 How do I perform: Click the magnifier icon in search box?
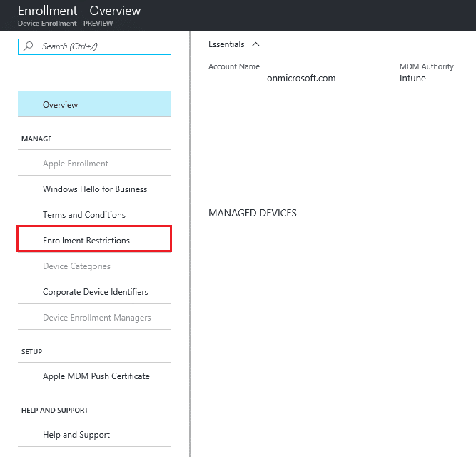click(x=29, y=46)
